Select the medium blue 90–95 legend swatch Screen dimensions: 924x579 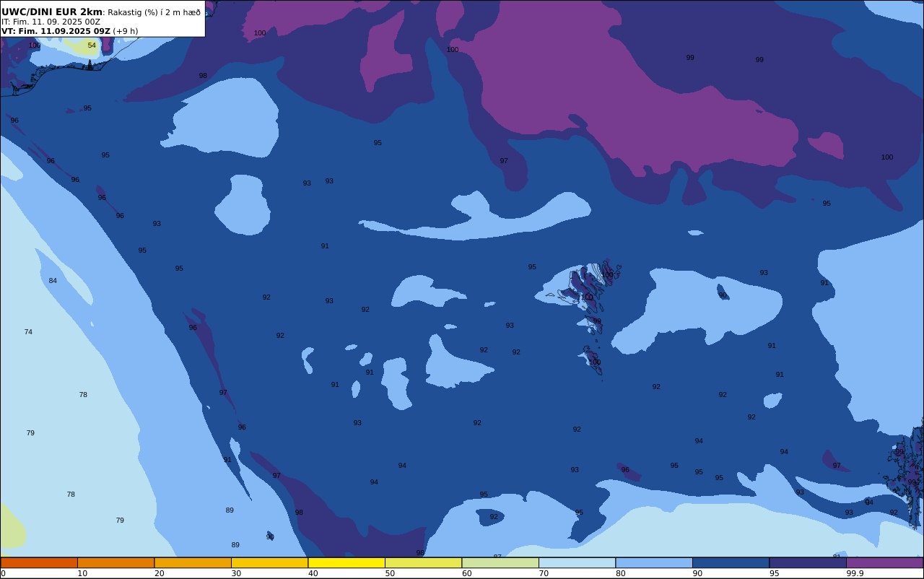(731, 562)
